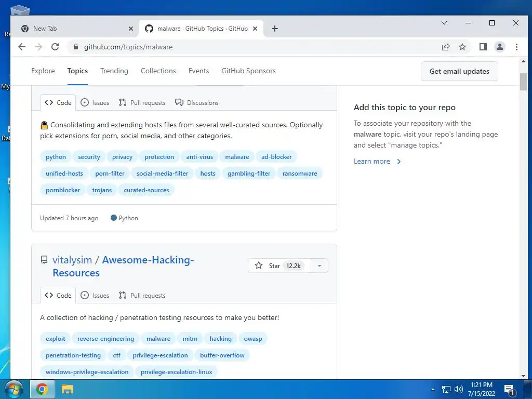
Task: Open Topics in GitHub nav
Action: [77, 71]
